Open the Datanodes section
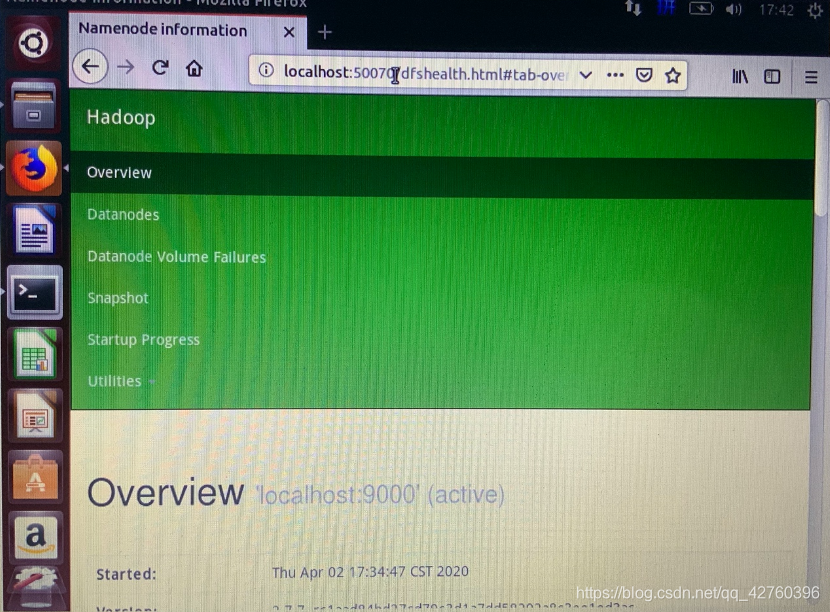This screenshot has height=612, width=830. (x=123, y=214)
